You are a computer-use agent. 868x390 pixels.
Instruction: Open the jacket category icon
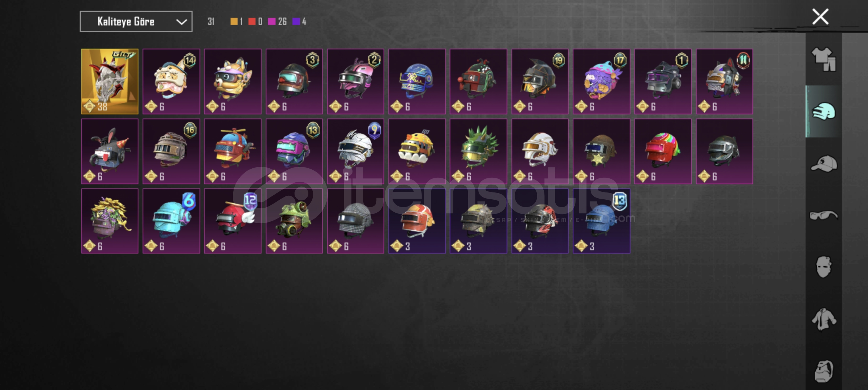(x=824, y=319)
